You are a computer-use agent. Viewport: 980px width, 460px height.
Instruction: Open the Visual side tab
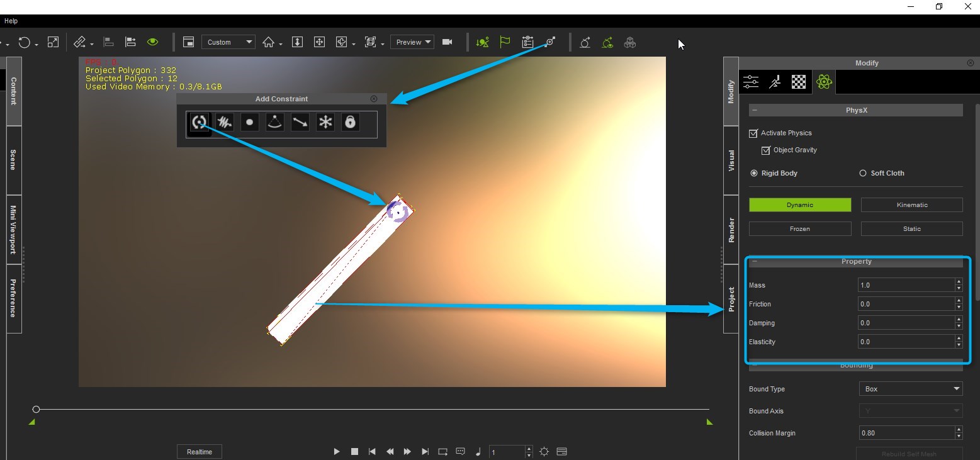731,160
